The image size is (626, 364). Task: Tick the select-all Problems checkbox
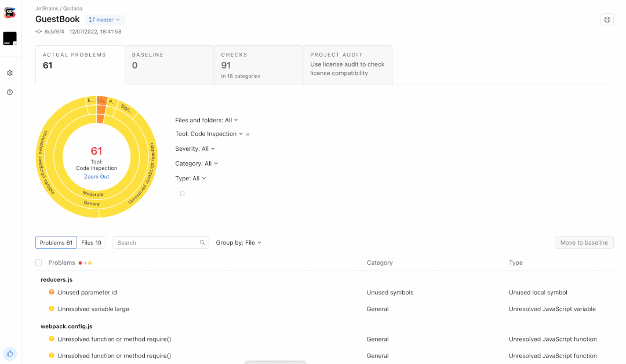39,263
